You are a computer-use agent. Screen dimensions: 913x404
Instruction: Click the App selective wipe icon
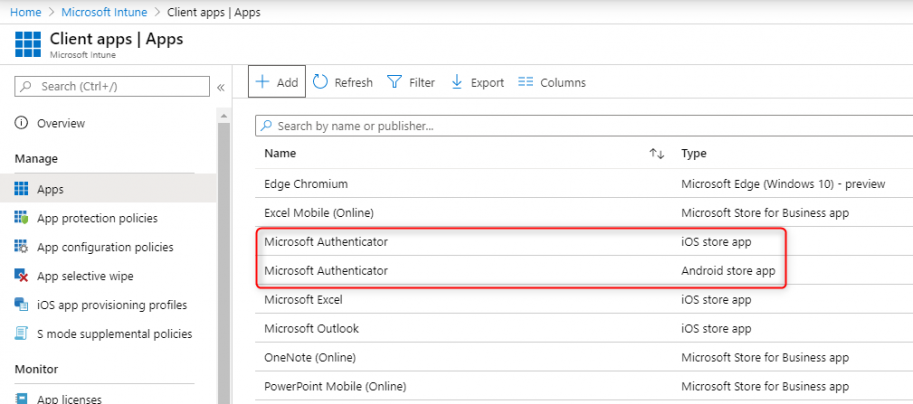pos(21,276)
